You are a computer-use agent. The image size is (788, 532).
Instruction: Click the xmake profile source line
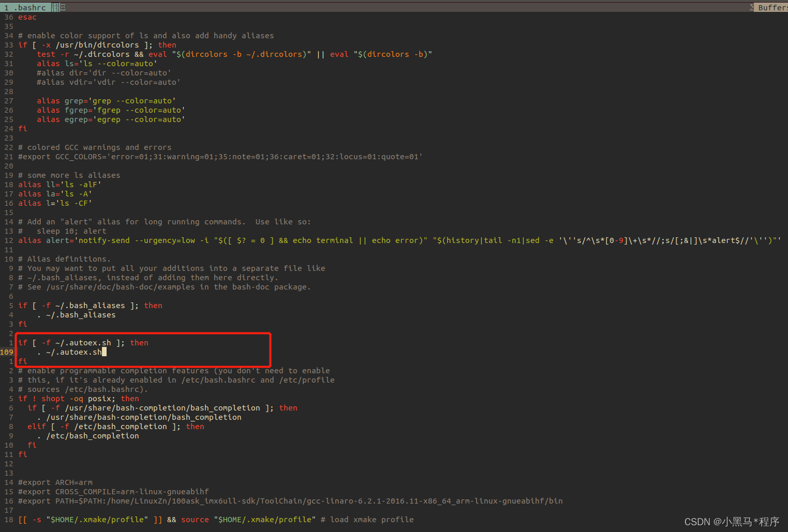click(x=216, y=520)
